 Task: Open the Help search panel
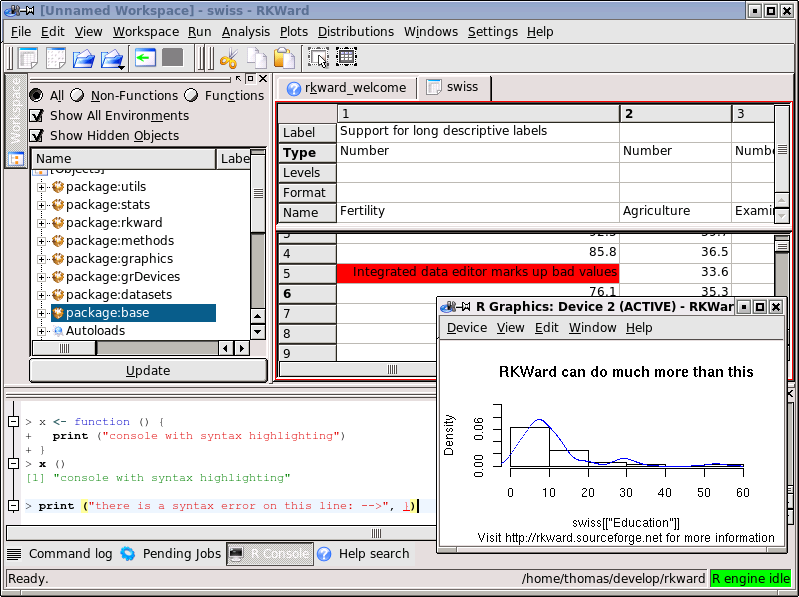(x=363, y=553)
